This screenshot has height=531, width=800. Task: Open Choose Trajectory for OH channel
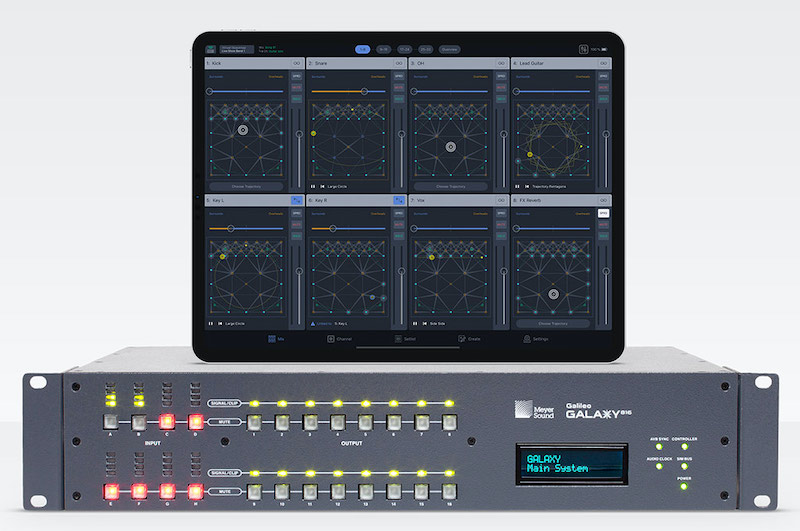[x=449, y=186]
